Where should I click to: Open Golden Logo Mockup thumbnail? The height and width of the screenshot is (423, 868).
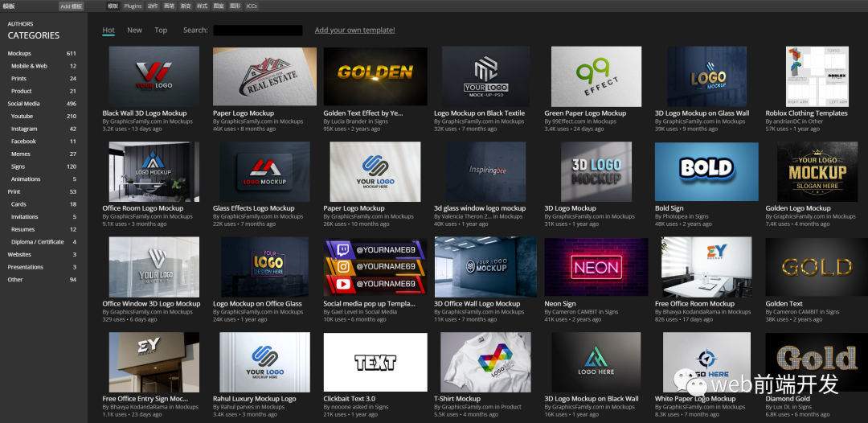817,171
